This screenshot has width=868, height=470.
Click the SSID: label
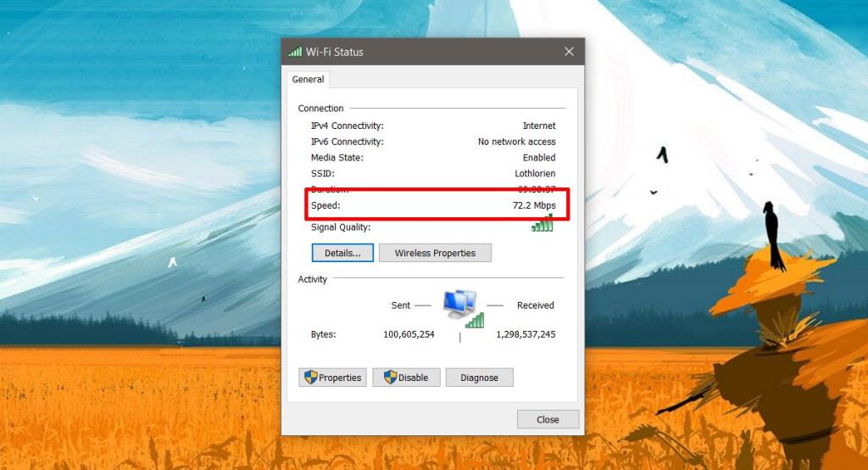(323, 173)
